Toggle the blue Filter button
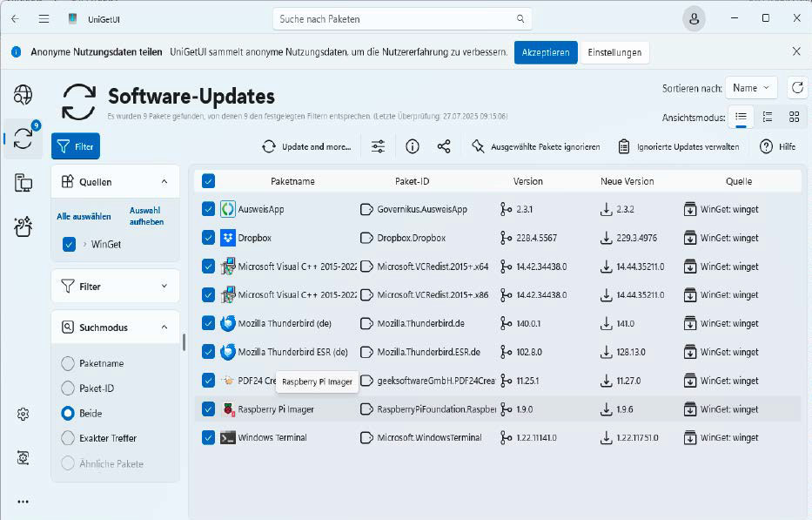812x520 pixels. (x=76, y=146)
